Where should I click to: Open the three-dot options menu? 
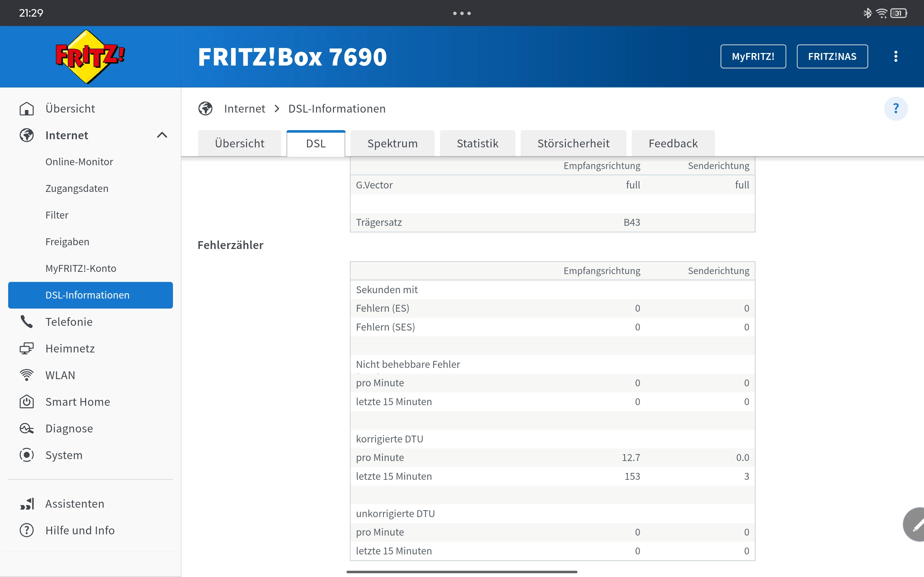(895, 56)
